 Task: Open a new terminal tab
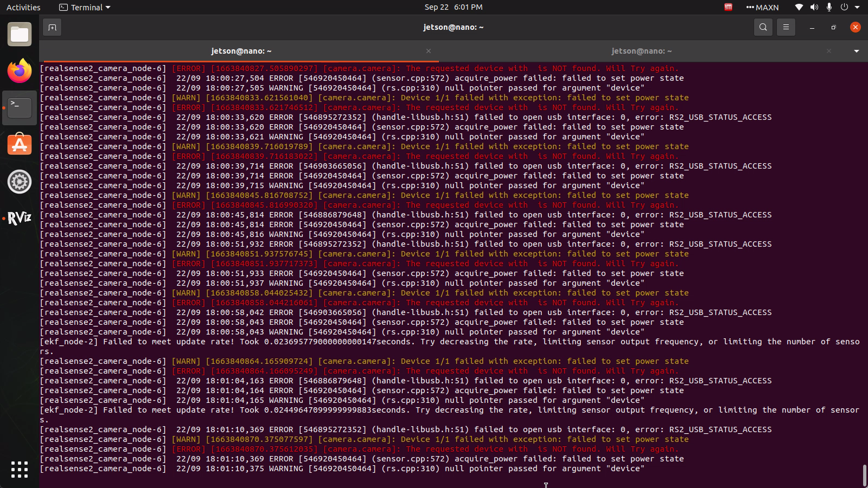[x=52, y=27]
